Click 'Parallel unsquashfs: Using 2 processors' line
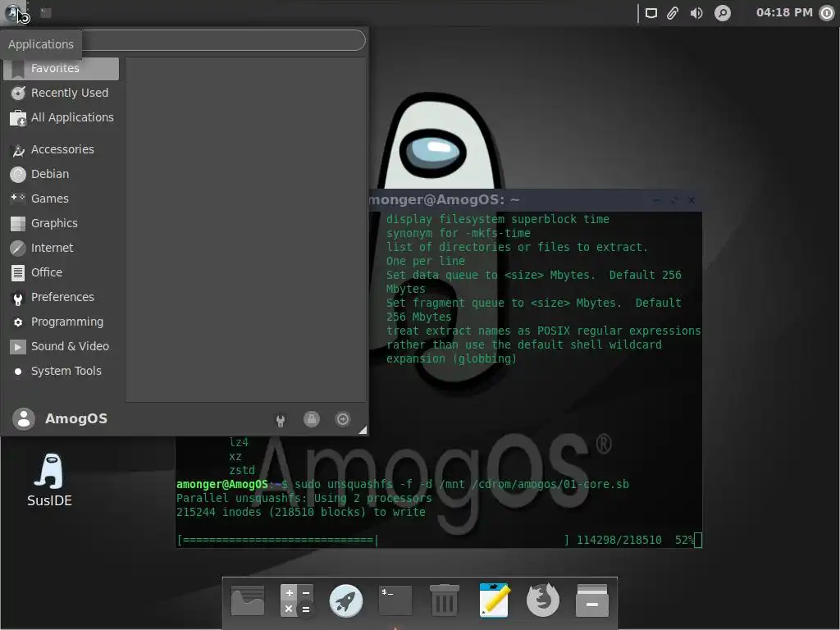The image size is (840, 630). (304, 498)
